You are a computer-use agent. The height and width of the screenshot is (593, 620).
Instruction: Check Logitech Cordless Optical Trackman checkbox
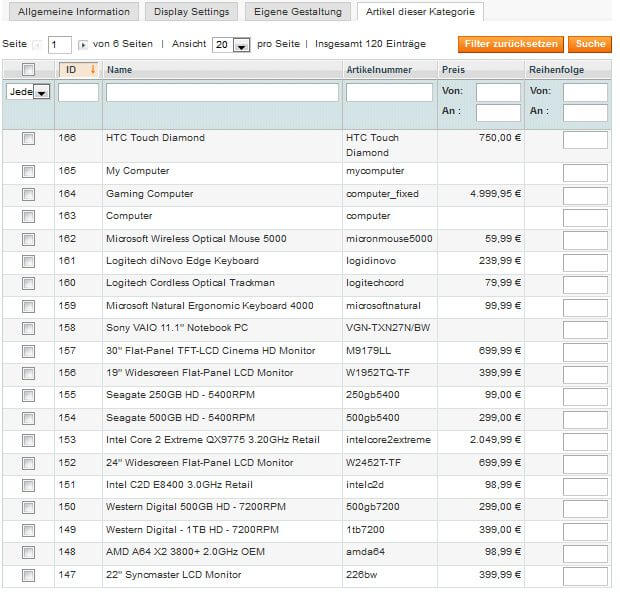coord(28,283)
